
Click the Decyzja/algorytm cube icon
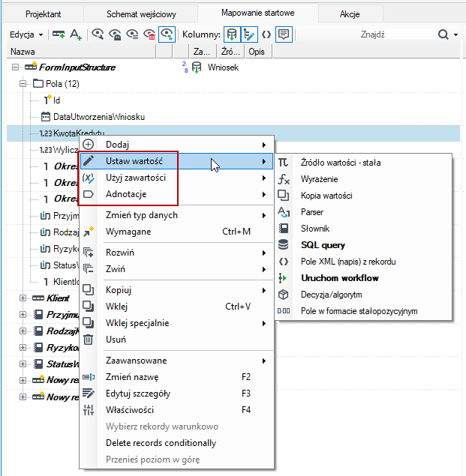coord(284,295)
